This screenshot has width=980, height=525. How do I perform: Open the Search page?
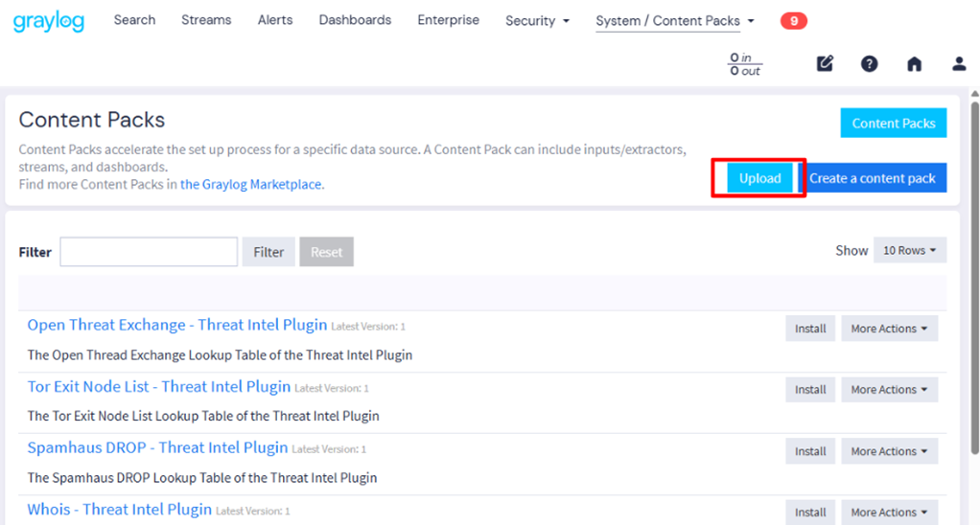[x=134, y=20]
